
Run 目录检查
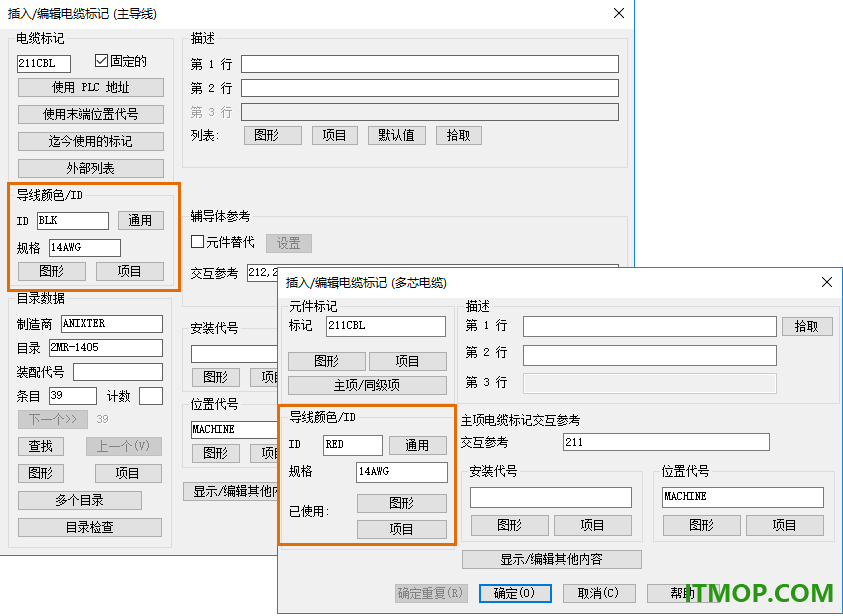90,527
